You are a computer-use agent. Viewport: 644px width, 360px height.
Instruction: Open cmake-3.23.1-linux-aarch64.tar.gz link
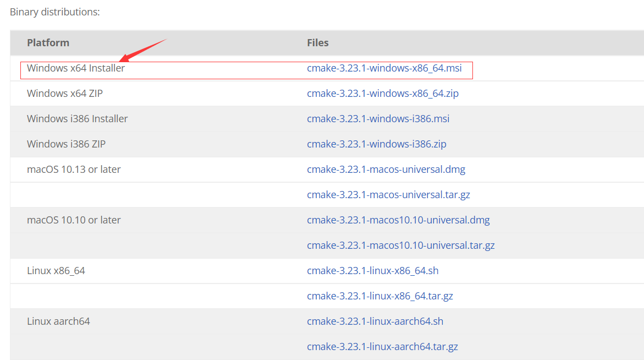point(382,347)
